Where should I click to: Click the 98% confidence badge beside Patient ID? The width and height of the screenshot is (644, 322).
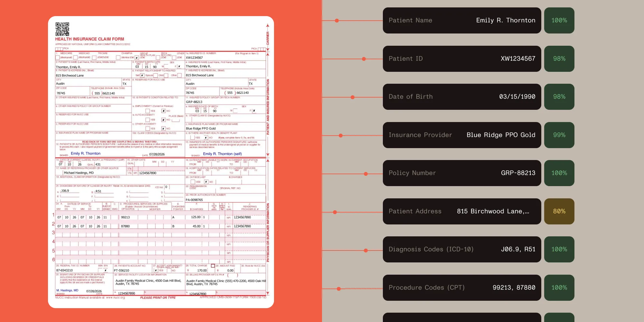coord(559,59)
